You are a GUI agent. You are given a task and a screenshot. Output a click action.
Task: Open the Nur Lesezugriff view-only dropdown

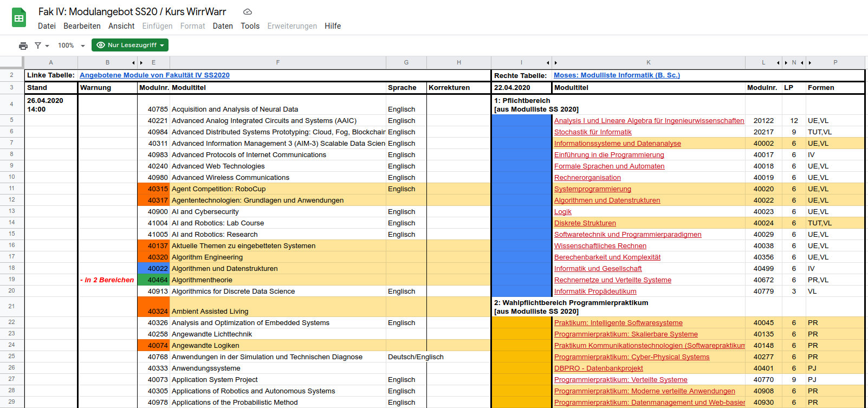[130, 45]
